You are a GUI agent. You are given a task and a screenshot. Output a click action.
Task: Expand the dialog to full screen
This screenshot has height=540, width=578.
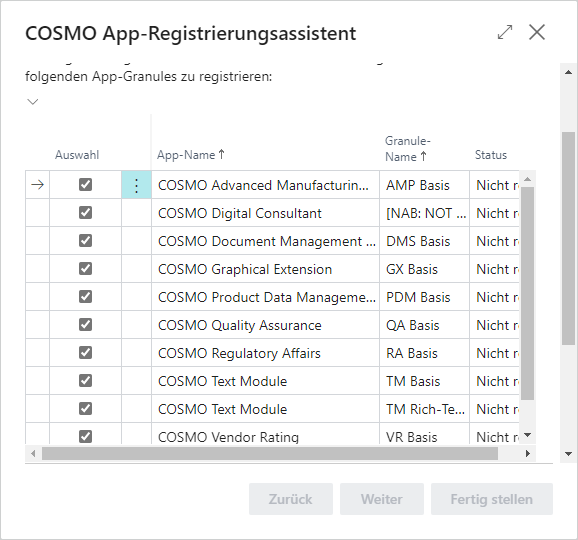click(x=505, y=32)
